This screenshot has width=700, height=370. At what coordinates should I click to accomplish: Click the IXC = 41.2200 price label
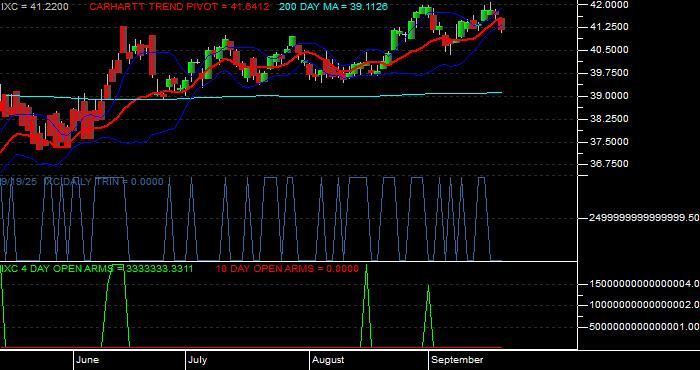[34, 7]
